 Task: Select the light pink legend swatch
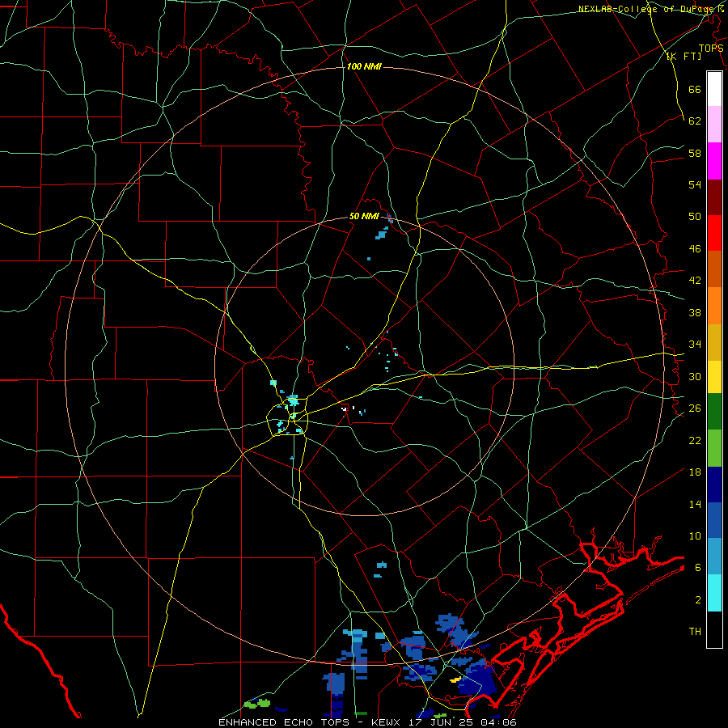[x=714, y=124]
